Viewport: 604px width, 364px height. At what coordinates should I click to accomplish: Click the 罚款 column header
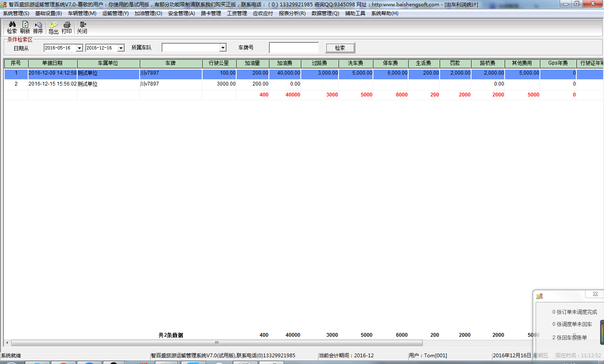[x=455, y=63]
